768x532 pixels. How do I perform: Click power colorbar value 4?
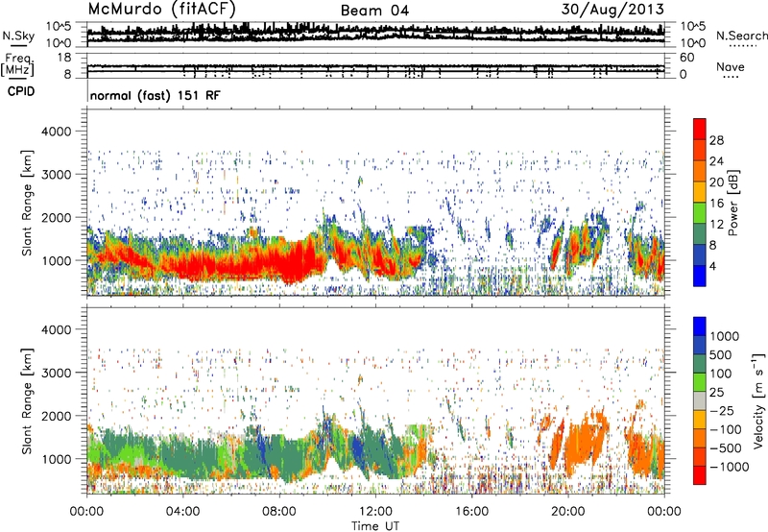click(712, 266)
